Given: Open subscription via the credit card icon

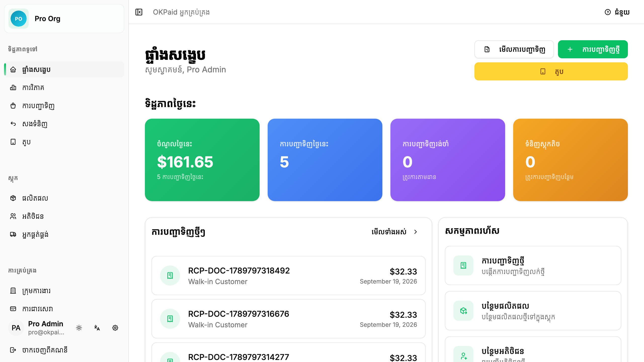Looking at the screenshot, I should [x=13, y=309].
